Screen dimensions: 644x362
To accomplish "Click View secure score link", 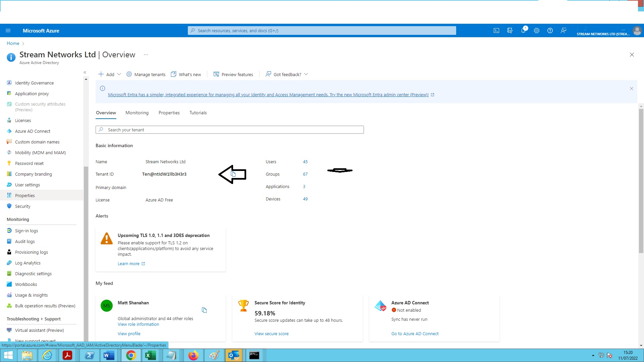I will (x=272, y=333).
